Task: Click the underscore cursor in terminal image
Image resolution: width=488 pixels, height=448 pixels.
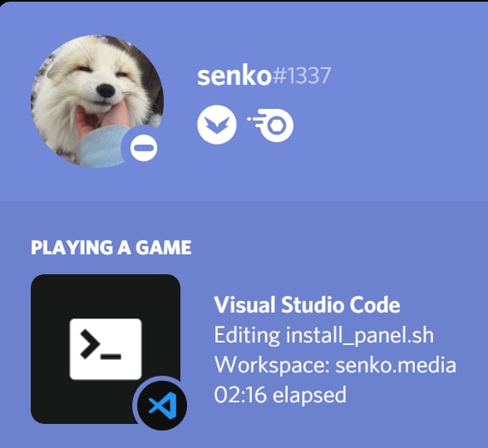Action: (111, 357)
